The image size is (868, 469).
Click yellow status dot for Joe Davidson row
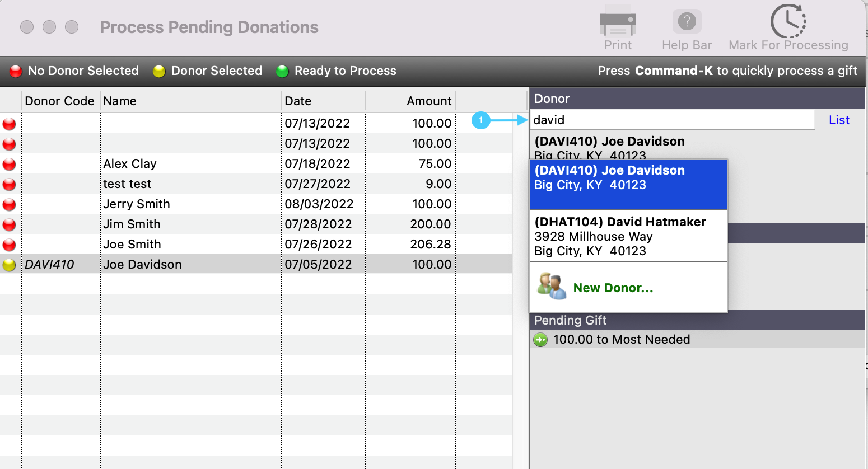[x=10, y=265]
